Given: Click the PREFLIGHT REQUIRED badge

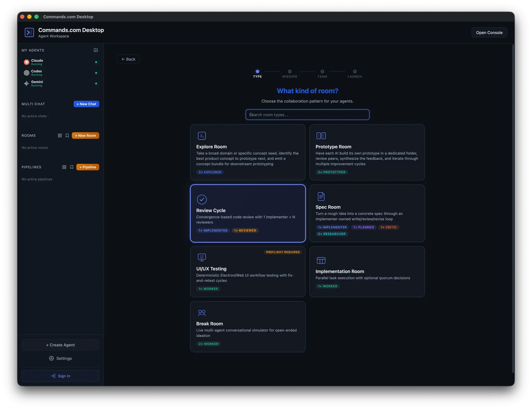Looking at the screenshot, I should coord(283,252).
